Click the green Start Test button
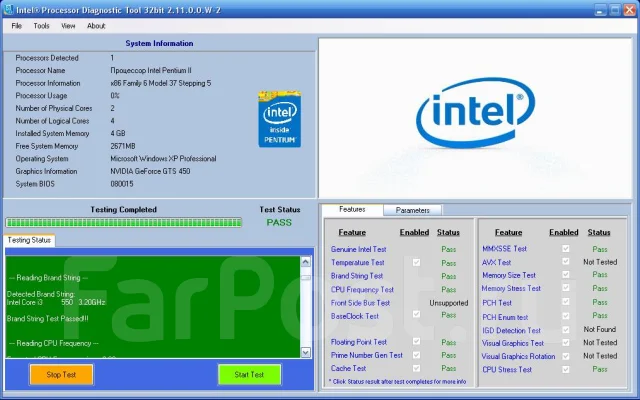The width and height of the screenshot is (640, 400). point(249,374)
